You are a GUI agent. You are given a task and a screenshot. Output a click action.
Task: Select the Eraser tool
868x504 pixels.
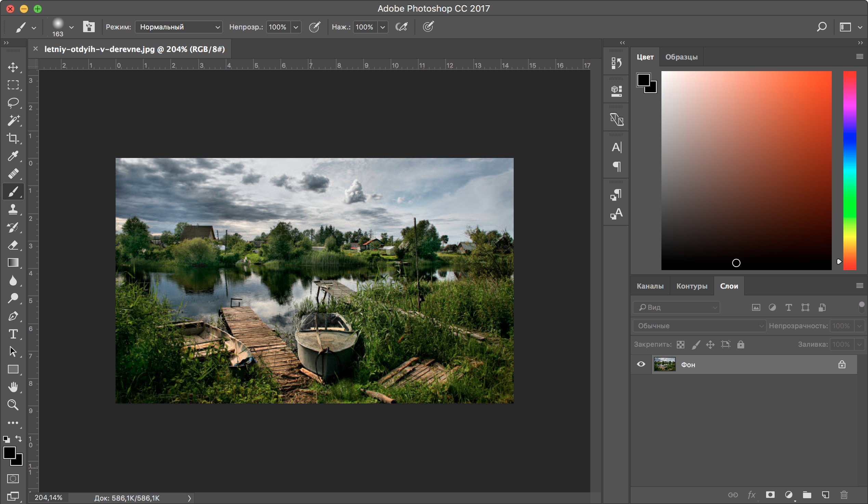(13, 245)
